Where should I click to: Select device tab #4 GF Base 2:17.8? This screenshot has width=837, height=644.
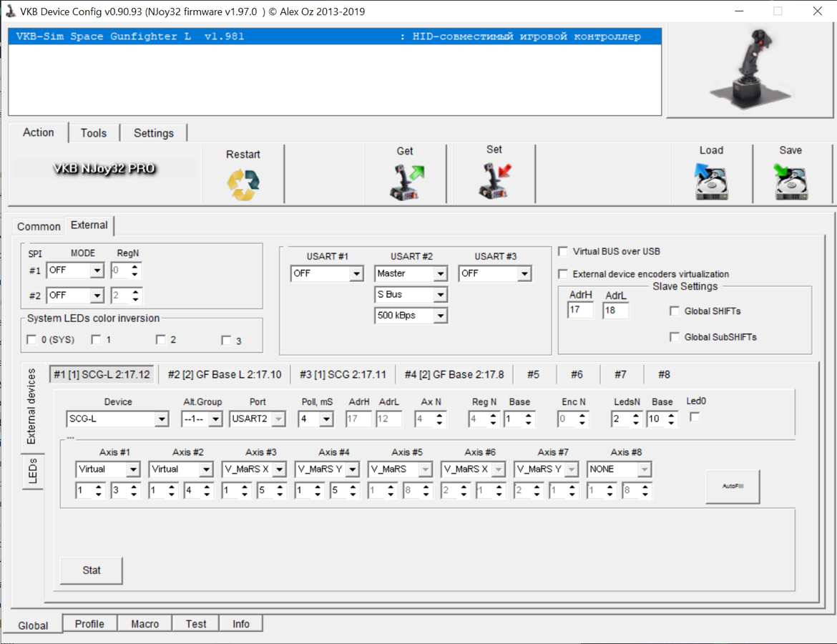pos(454,374)
